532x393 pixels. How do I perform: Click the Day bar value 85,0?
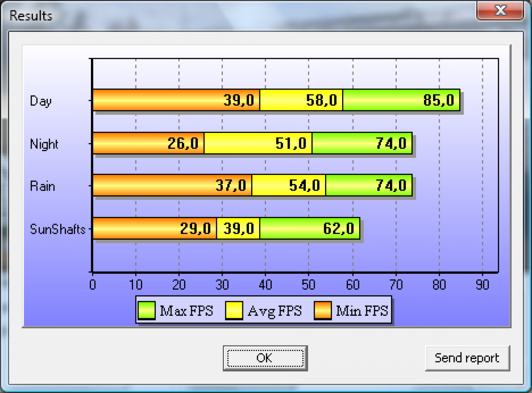click(439, 100)
